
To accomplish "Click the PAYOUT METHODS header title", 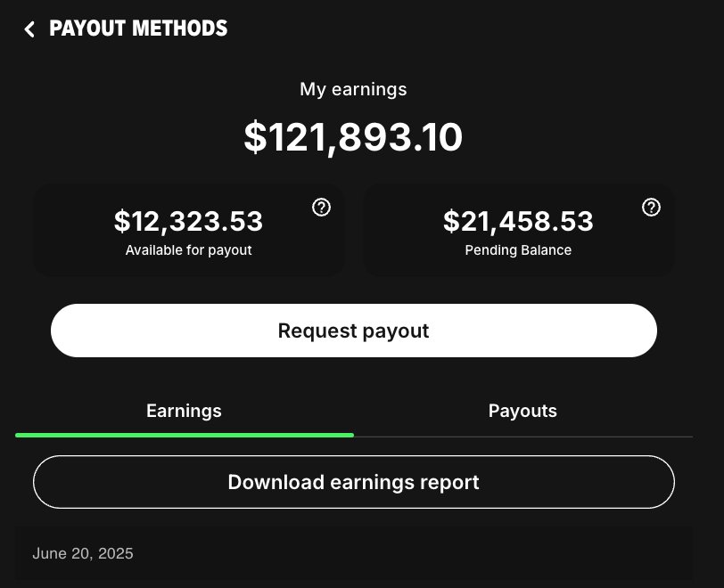I will (138, 29).
